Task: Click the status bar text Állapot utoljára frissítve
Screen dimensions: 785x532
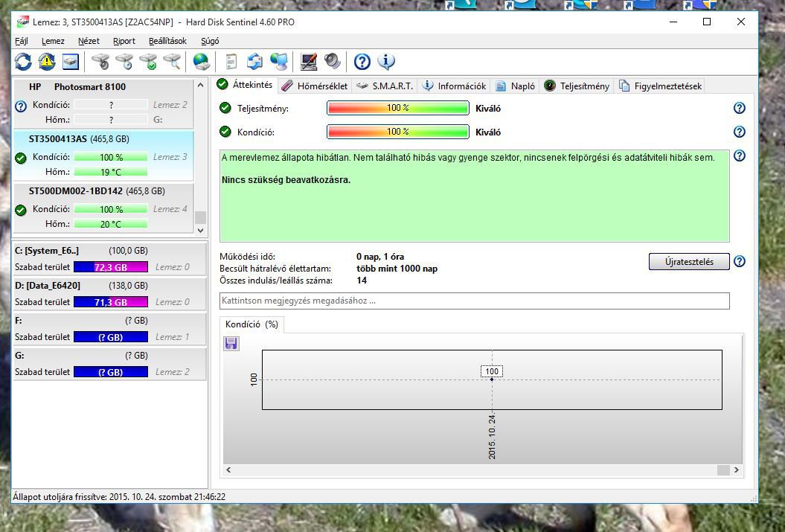Action: point(119,497)
